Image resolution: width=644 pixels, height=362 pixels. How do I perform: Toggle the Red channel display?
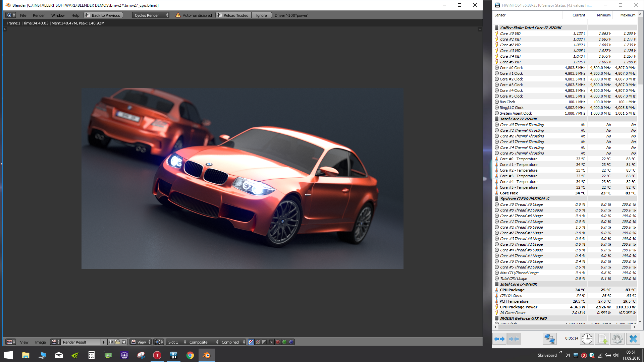click(278, 342)
